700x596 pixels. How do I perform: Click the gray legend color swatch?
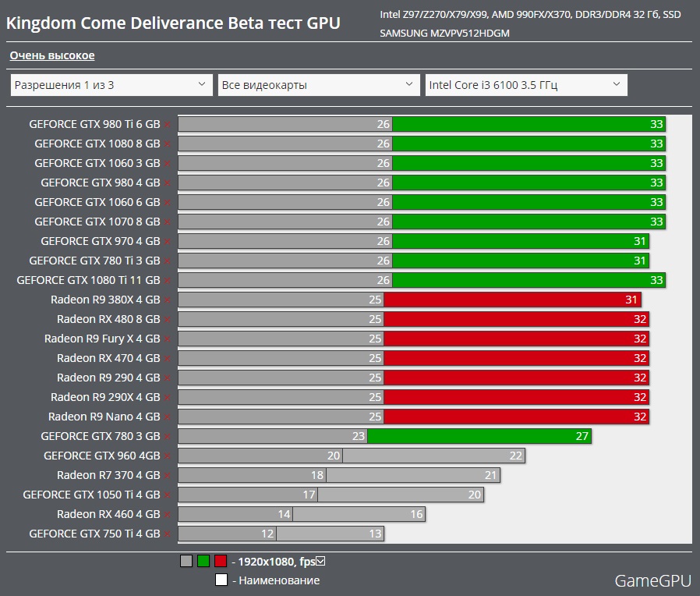(186, 561)
